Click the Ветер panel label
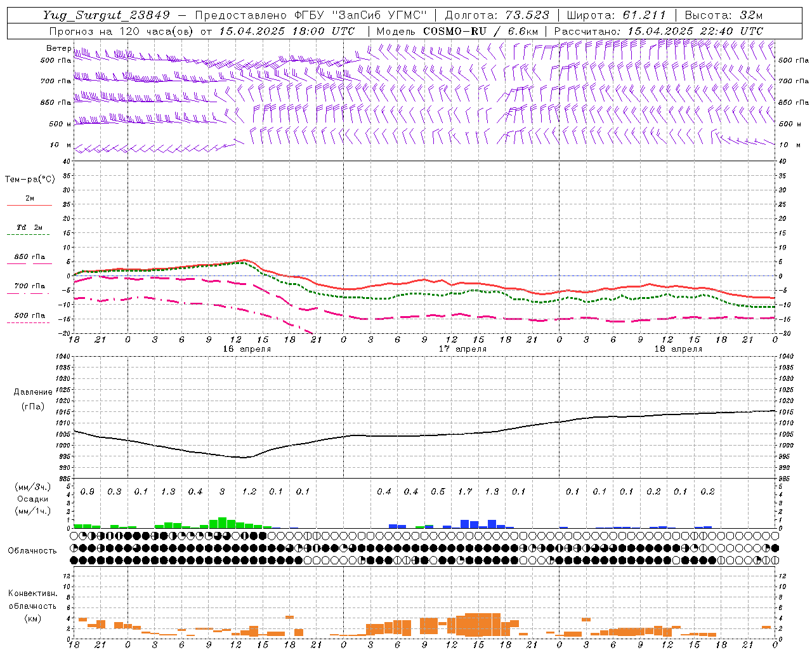 pyautogui.click(x=58, y=48)
